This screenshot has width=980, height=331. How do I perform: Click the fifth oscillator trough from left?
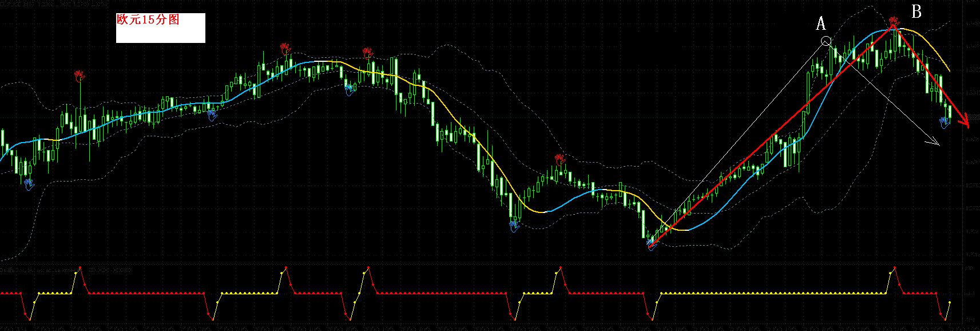click(652, 319)
